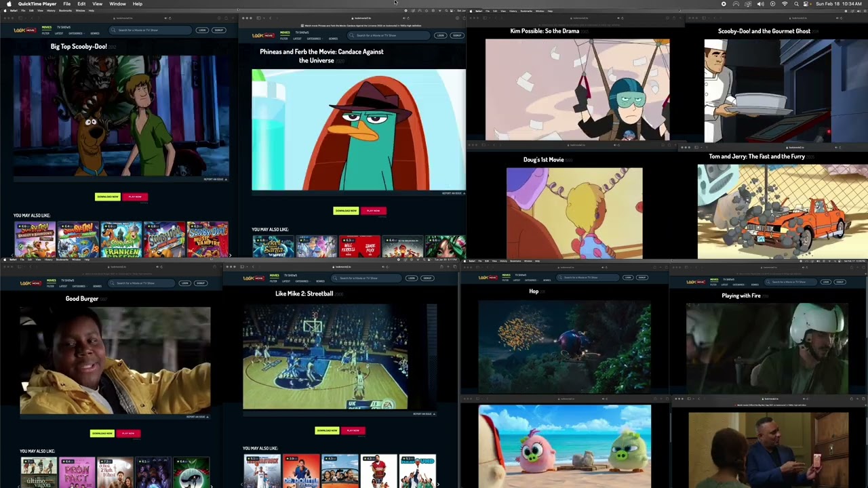Click LOGIN in the Hop window
The width and height of the screenshot is (868, 488).
(627, 277)
